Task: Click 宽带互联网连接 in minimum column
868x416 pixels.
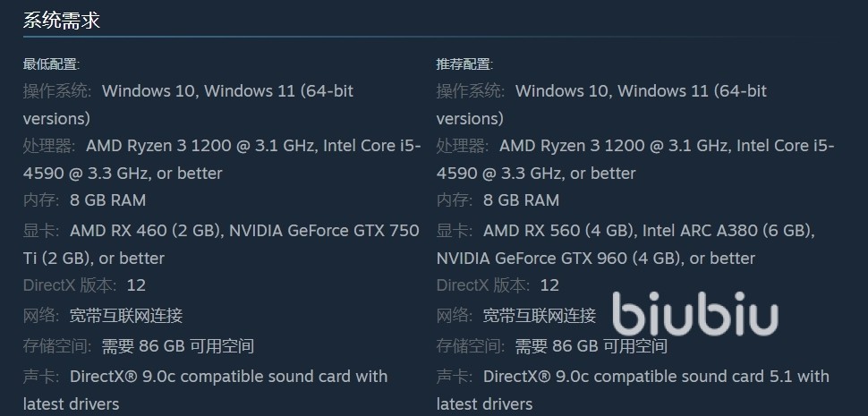Action: click(x=126, y=315)
